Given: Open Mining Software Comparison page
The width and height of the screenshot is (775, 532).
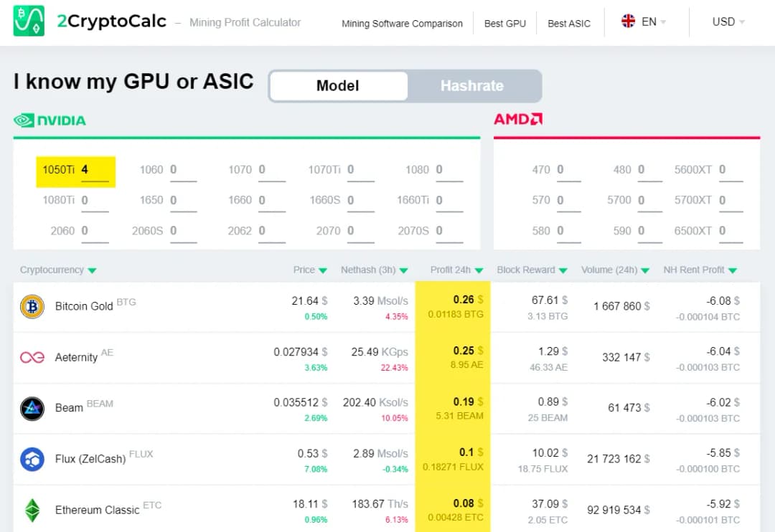Looking at the screenshot, I should coord(402,23).
